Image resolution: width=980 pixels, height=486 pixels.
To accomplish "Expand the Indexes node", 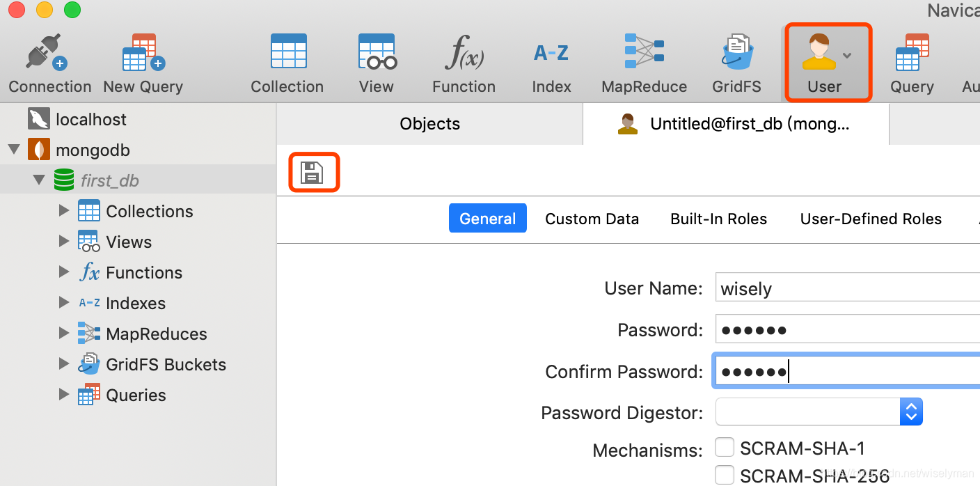I will [x=64, y=302].
